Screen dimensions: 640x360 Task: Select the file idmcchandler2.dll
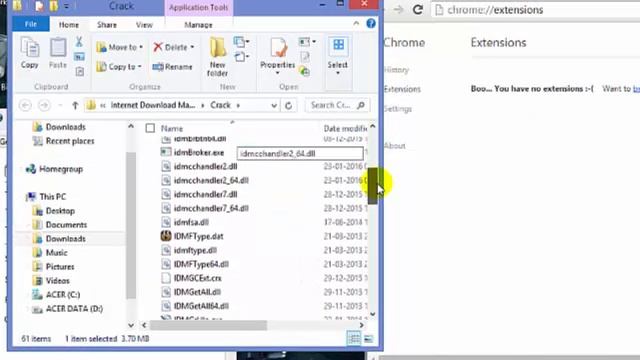(x=205, y=167)
